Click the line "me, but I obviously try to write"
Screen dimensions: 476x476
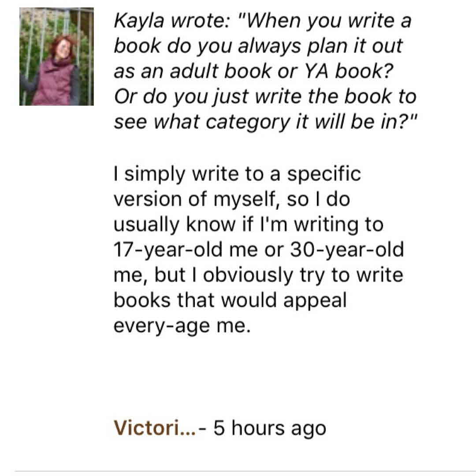pyautogui.click(x=258, y=275)
